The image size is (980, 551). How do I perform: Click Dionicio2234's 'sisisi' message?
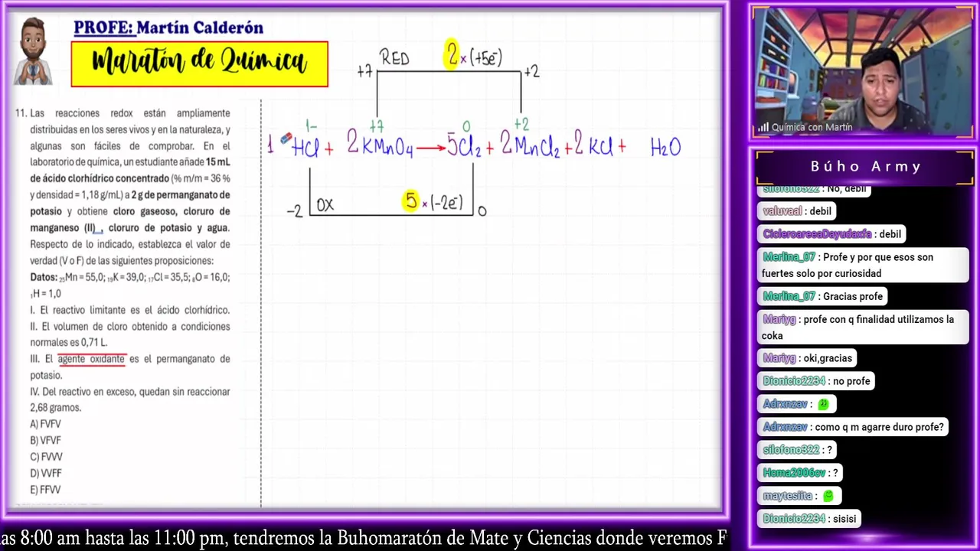[x=811, y=519]
